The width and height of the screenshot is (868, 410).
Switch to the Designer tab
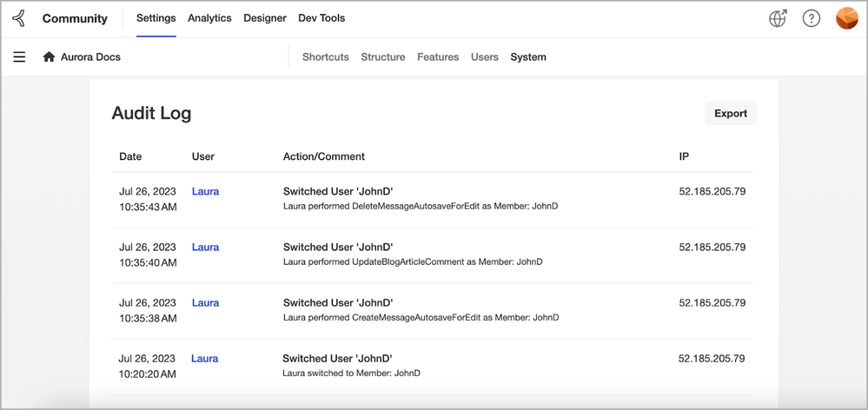265,18
